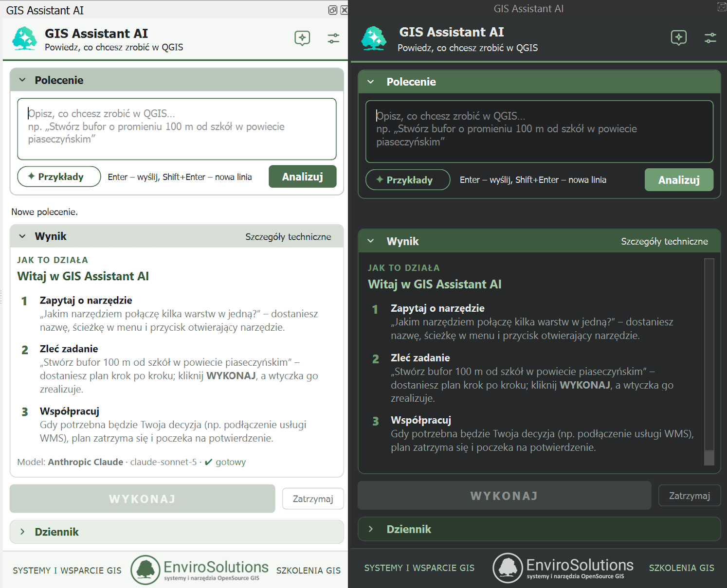Click 'Powiedz, co chcesz zrobić' subtitle, dark panel
727x588 pixels.
click(468, 48)
